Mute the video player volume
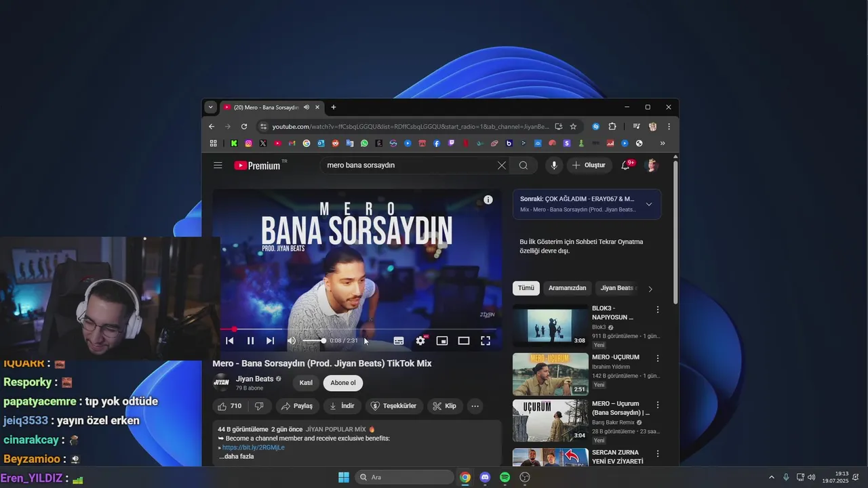Viewport: 868px width, 488px height. tap(292, 341)
